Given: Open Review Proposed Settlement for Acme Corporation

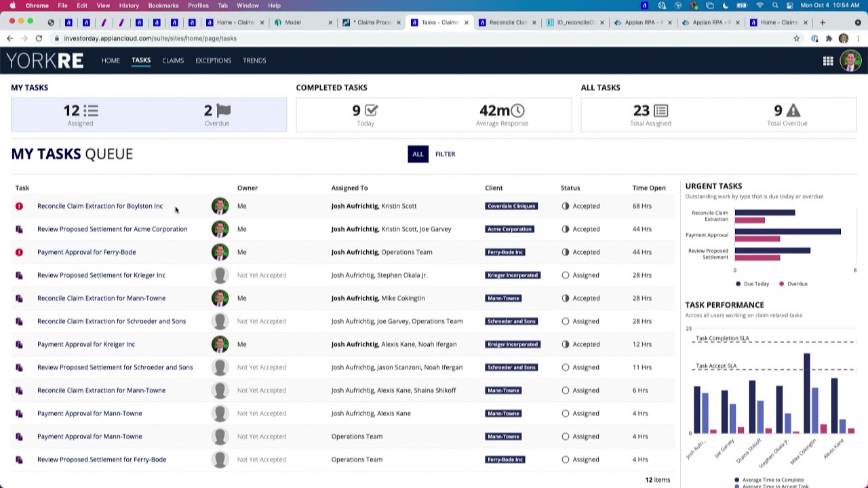Looking at the screenshot, I should coord(113,229).
